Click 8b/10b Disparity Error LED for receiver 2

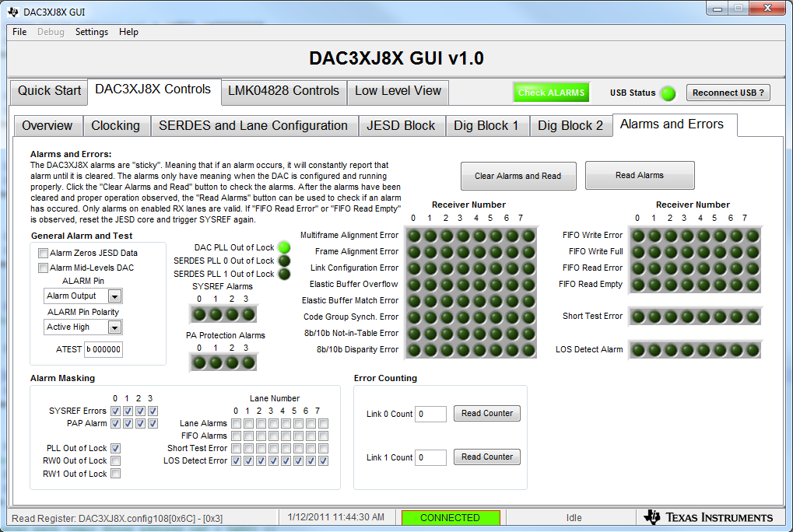pos(447,350)
